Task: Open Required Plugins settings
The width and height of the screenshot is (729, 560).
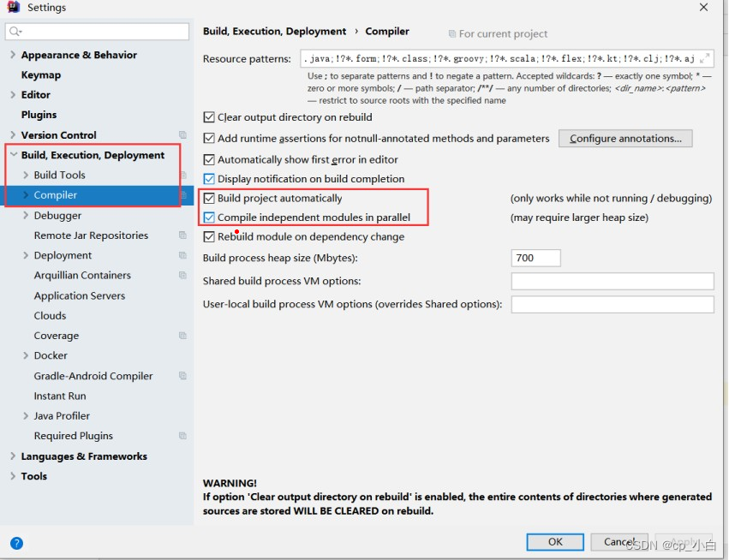Action: click(x=74, y=436)
